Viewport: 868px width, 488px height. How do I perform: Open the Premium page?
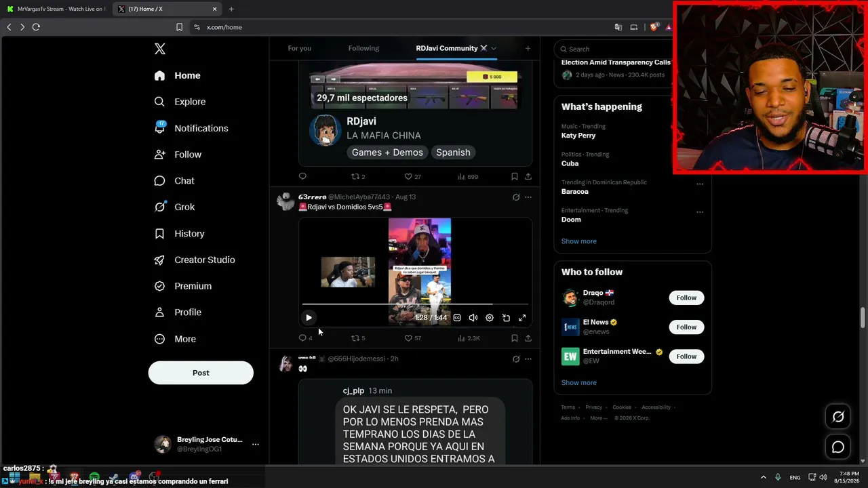pyautogui.click(x=183, y=286)
